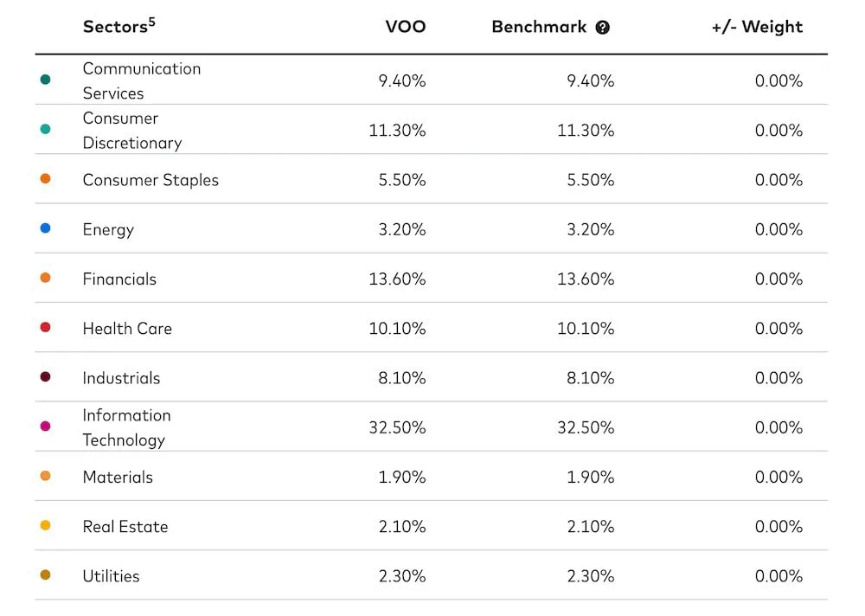Click the +/- Weight column header
The width and height of the screenshot is (865, 616).
(x=757, y=27)
